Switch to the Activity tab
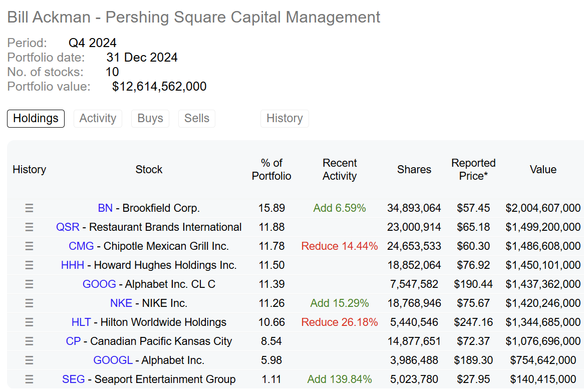This screenshot has height=392, width=584. click(98, 118)
